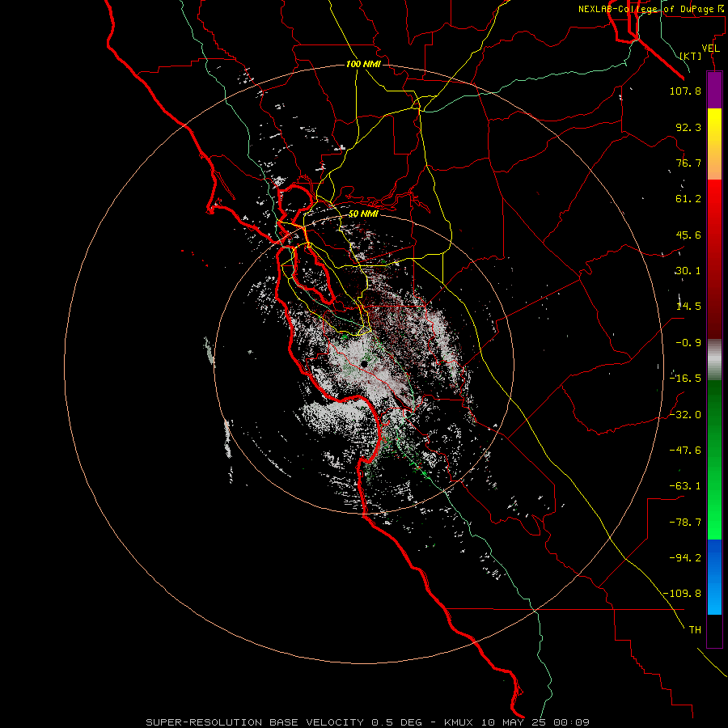Click the purple band of velocity color bar

point(714,91)
